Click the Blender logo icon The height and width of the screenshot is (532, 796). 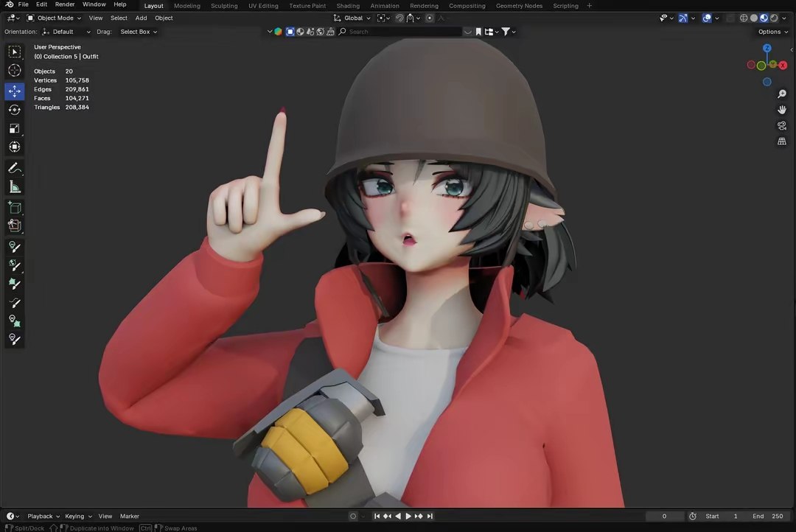coord(9,4)
